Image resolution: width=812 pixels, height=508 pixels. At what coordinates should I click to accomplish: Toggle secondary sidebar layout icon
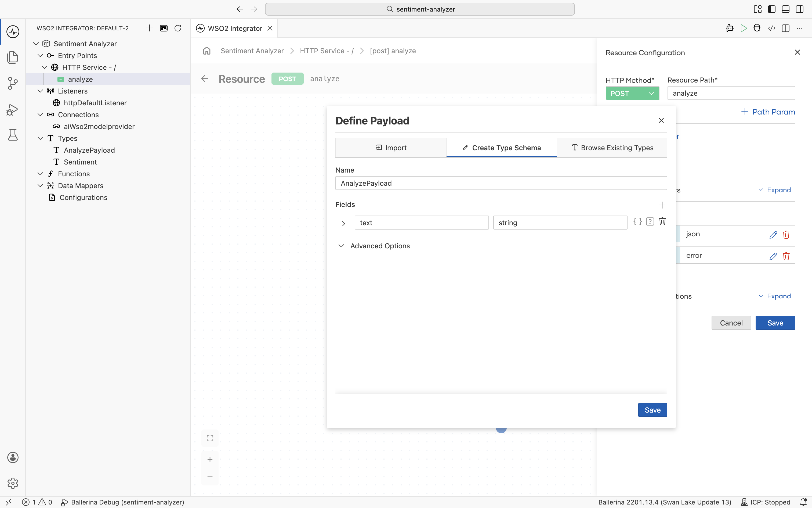[800, 9]
